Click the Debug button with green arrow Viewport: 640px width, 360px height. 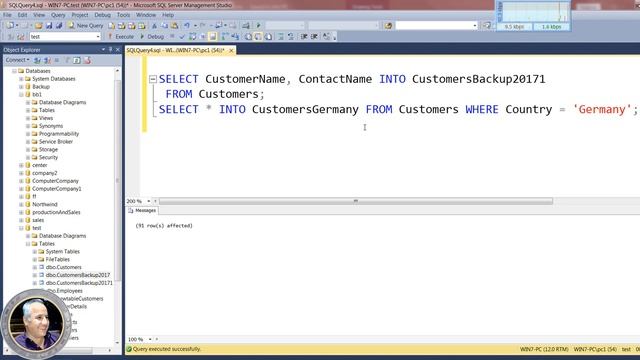click(152, 36)
